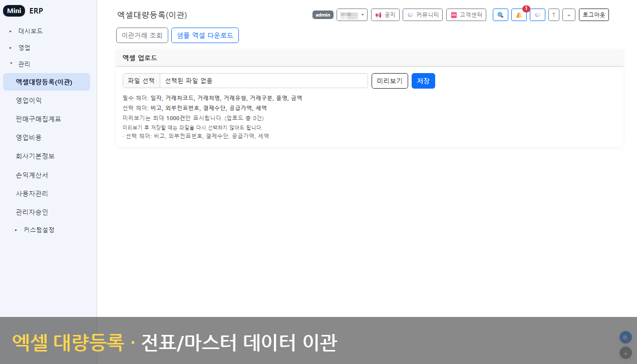Screen dimensions: 637x364
Task: Open 고객센터 customer center button
Action: (466, 15)
